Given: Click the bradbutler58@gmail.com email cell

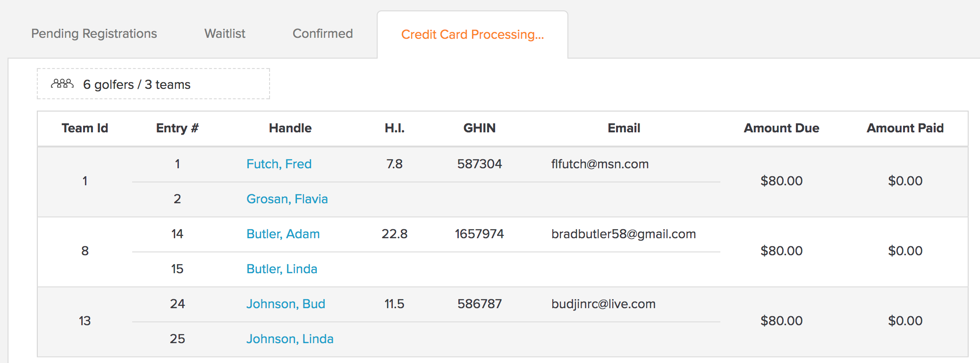Looking at the screenshot, I should pos(624,234).
